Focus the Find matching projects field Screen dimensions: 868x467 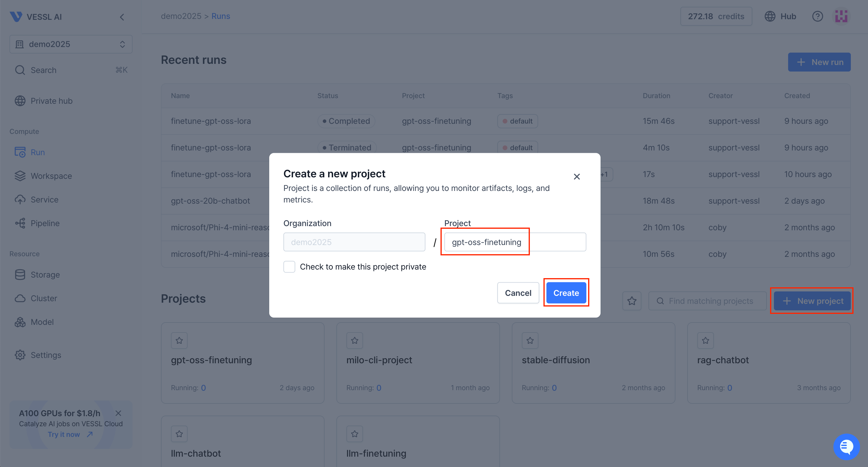click(x=707, y=301)
